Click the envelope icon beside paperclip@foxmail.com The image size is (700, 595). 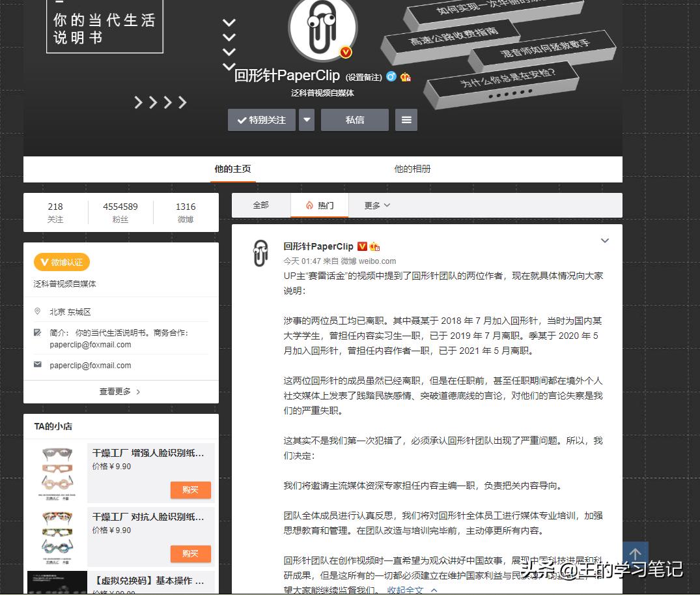tap(38, 364)
